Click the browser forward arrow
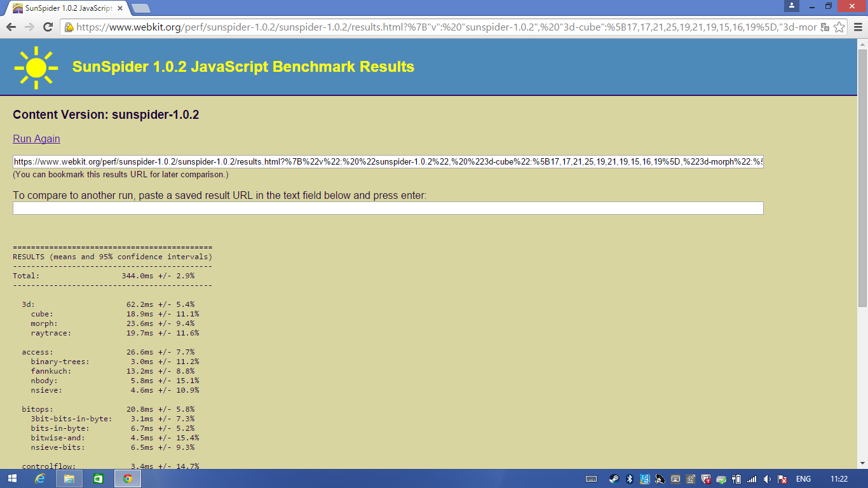Image resolution: width=868 pixels, height=488 pixels. (x=29, y=27)
